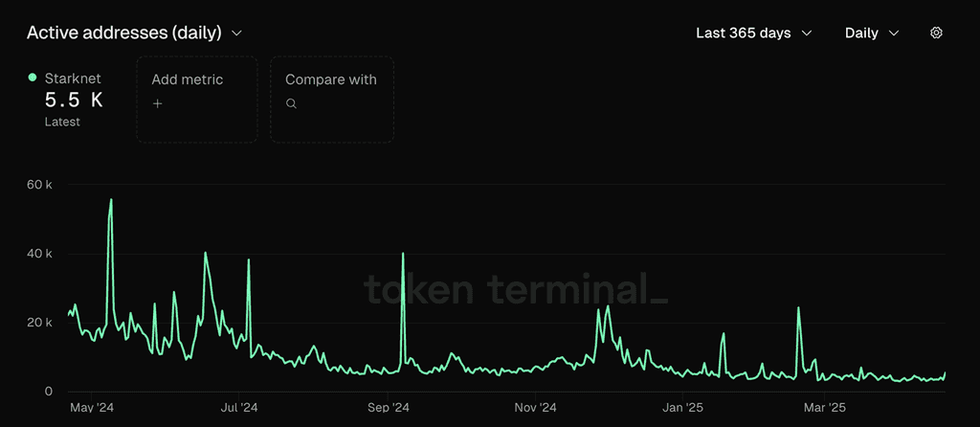Click the 5.5 K latest value
This screenshot has width=980, height=427.
tap(74, 100)
